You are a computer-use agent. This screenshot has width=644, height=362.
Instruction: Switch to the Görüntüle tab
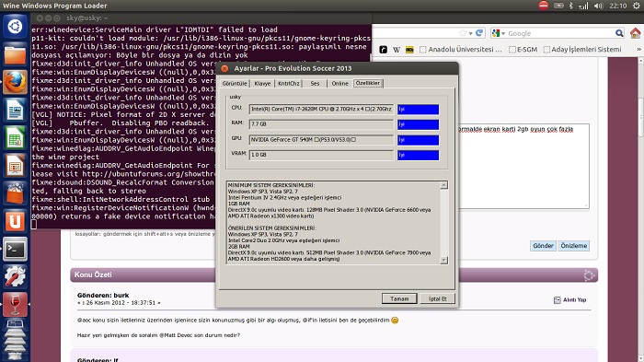point(235,83)
